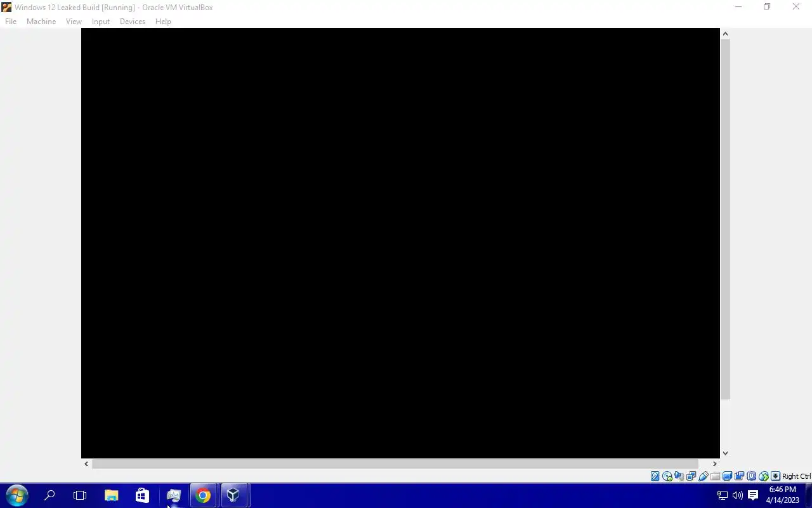812x508 pixels.
Task: Click the keyboard capture arrow icon
Action: (x=775, y=476)
